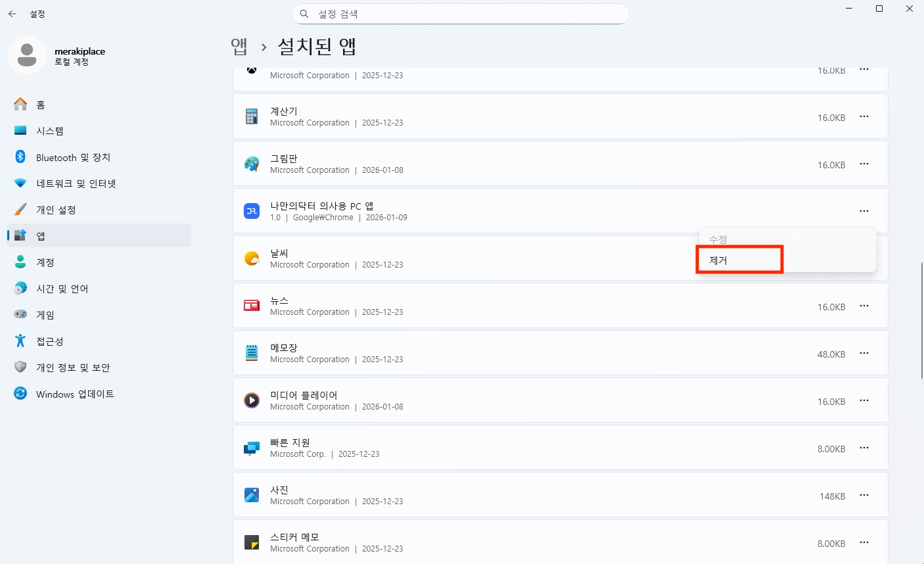Go to Bluetooth 및 장치 settings
This screenshot has width=924, height=564.
click(99, 157)
